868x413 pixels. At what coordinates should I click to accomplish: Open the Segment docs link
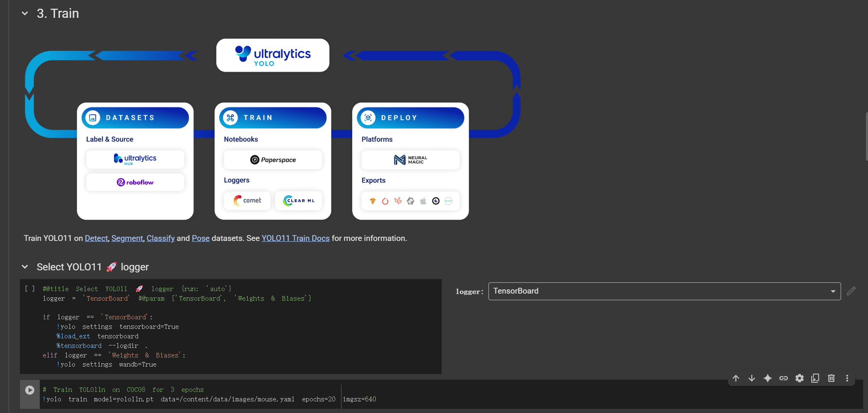click(127, 238)
